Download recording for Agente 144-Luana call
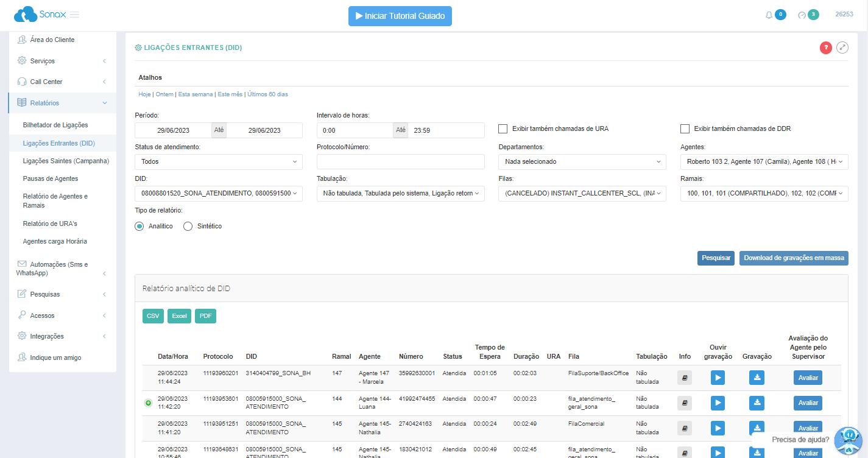Screen dimensions: 868x458 [757, 403]
